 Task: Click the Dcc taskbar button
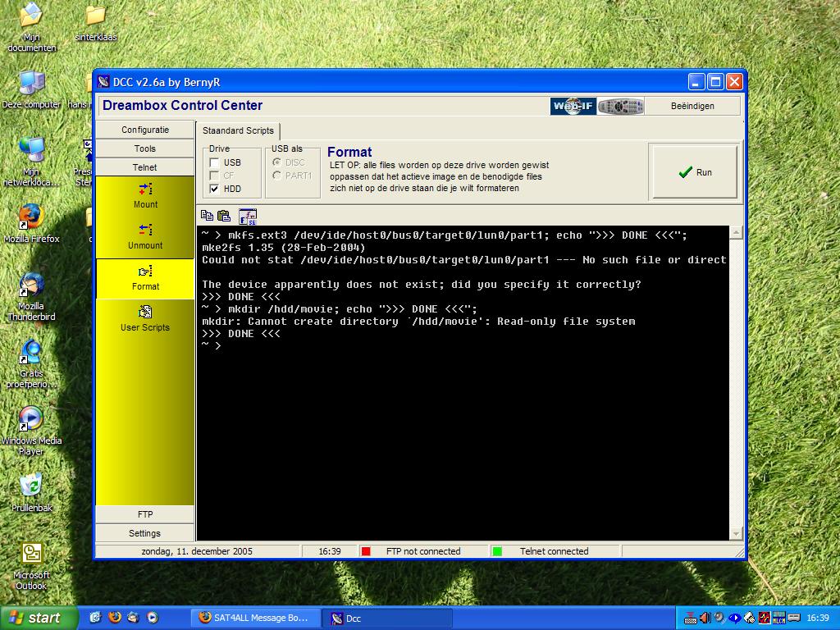tap(387, 618)
